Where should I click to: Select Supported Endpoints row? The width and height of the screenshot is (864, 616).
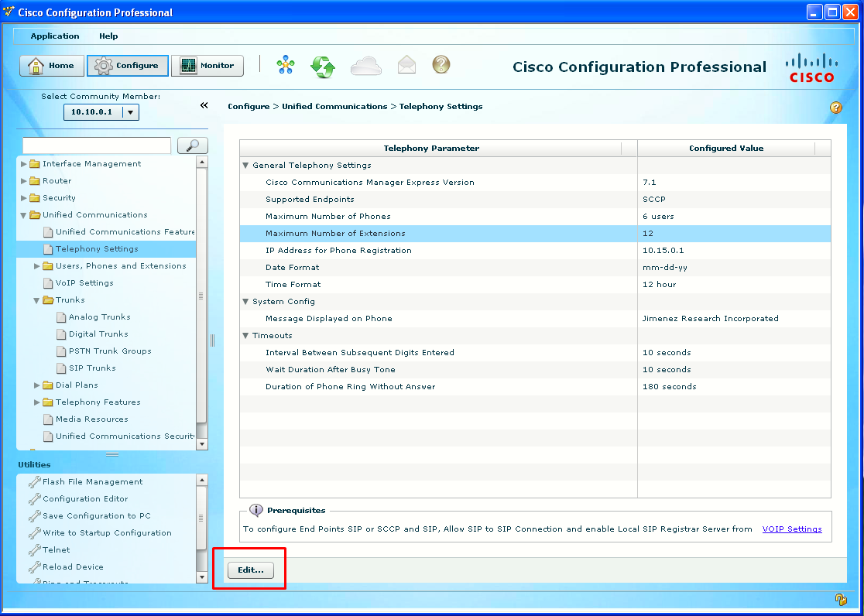535,200
